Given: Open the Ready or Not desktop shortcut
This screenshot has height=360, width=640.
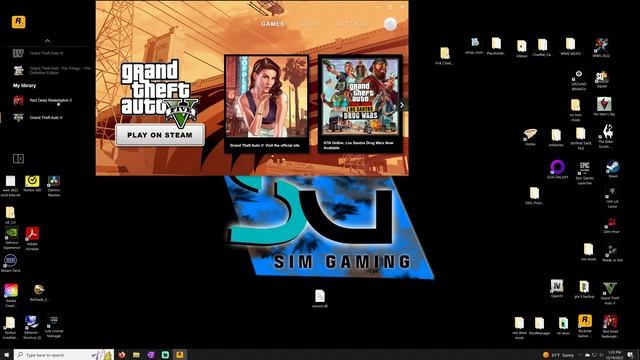Looking at the screenshot, I should coord(612,253).
